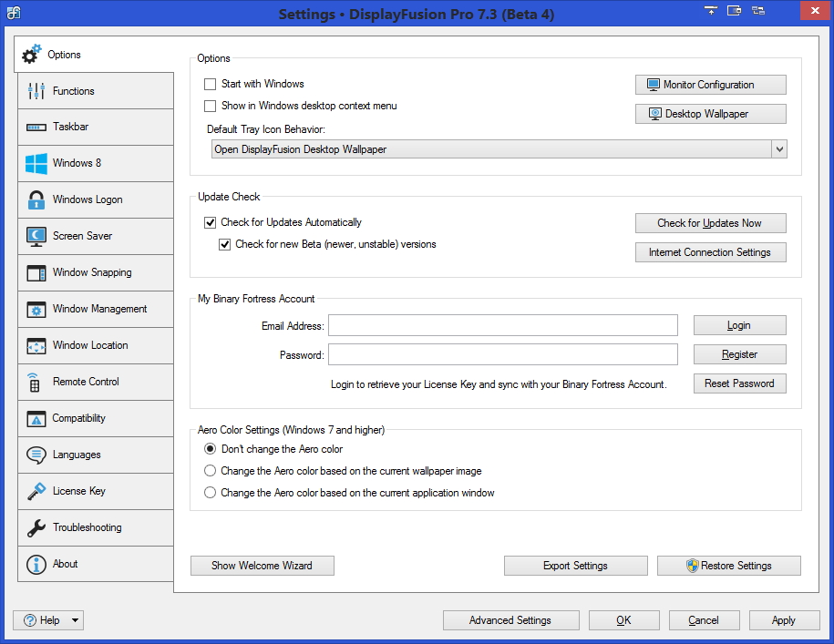Switch to the Window Snapping tab
Image resolution: width=834 pixels, height=644 pixels.
92,272
